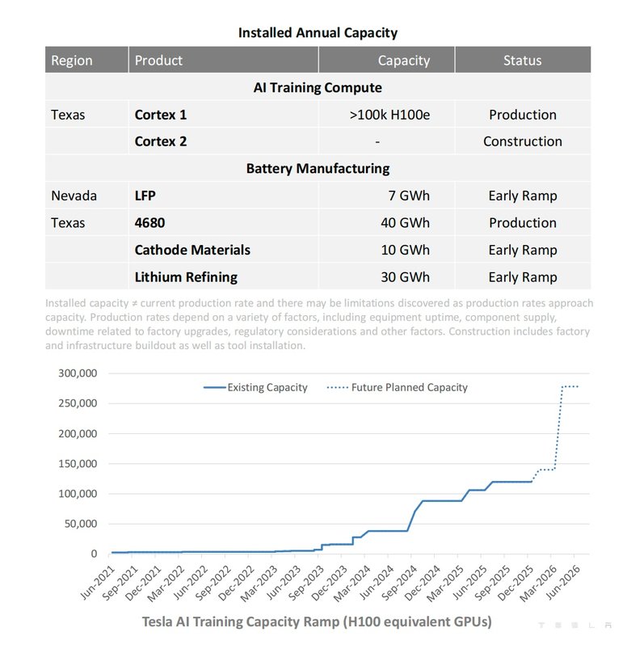Select the Region column header
This screenshot has height=645, width=644.
[x=72, y=61]
